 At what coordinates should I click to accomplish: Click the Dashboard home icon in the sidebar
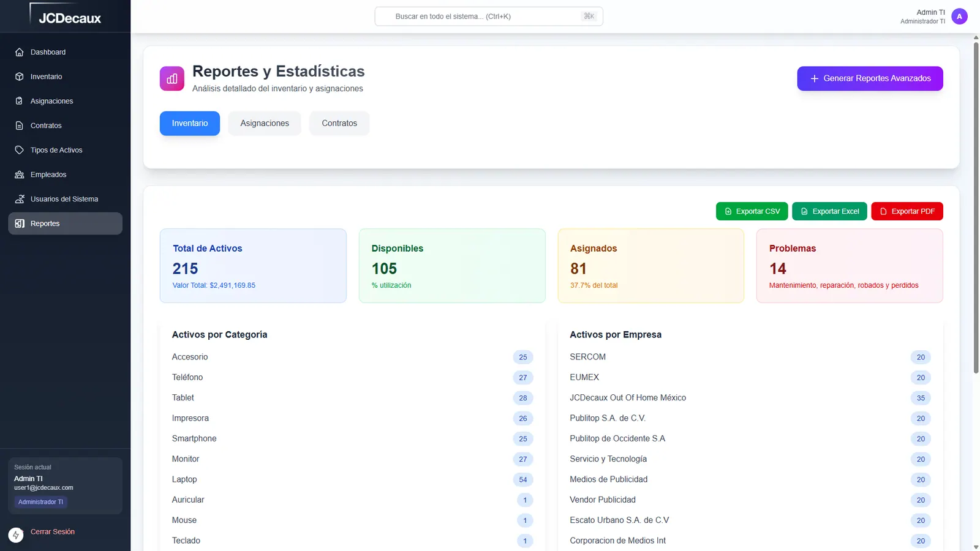(20, 52)
